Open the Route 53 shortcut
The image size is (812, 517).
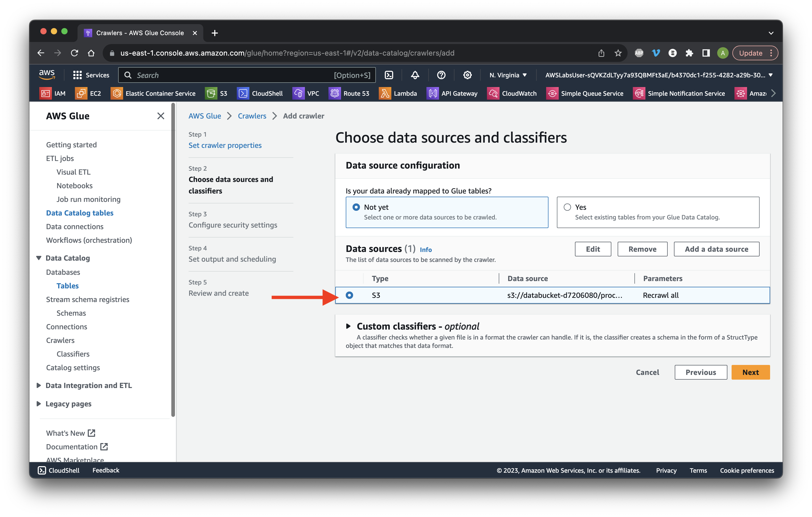coord(349,94)
